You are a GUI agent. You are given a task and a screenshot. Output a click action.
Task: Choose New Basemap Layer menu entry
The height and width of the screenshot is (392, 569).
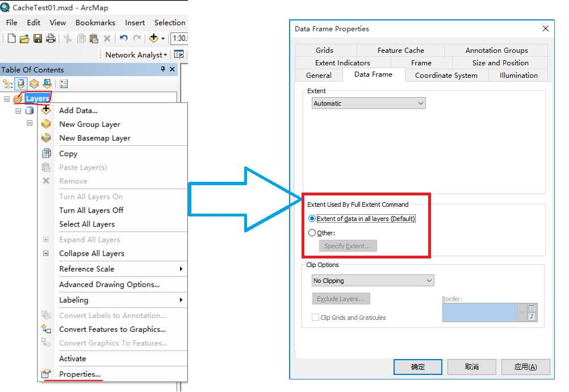coord(112,138)
